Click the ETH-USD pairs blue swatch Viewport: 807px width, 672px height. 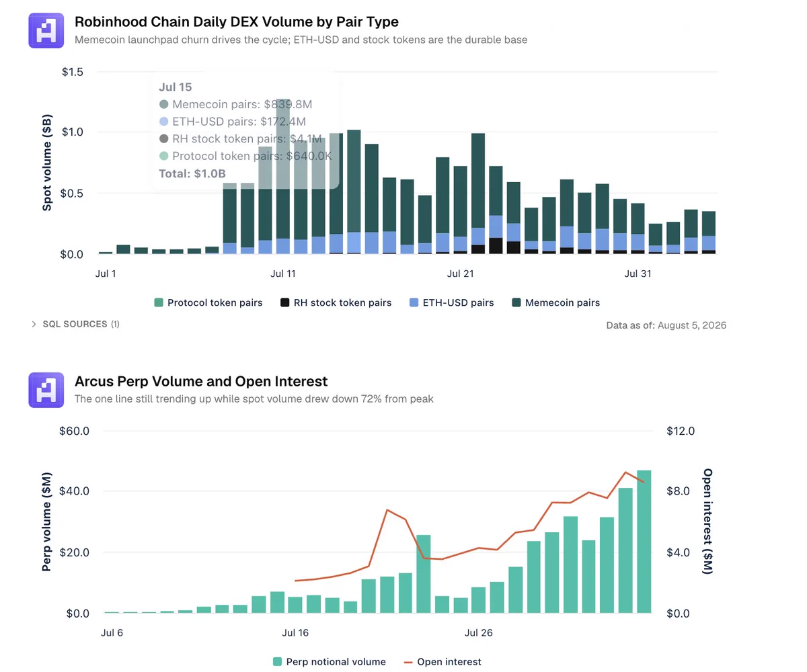[x=414, y=302]
